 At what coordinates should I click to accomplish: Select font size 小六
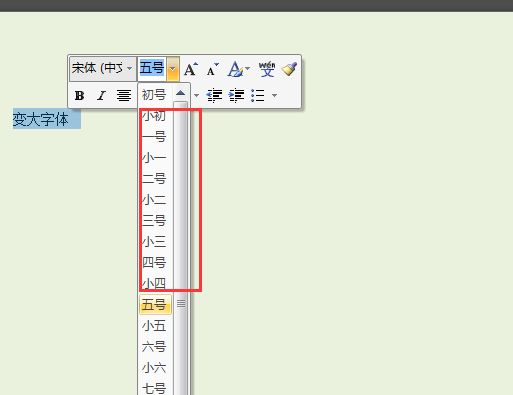[154, 368]
